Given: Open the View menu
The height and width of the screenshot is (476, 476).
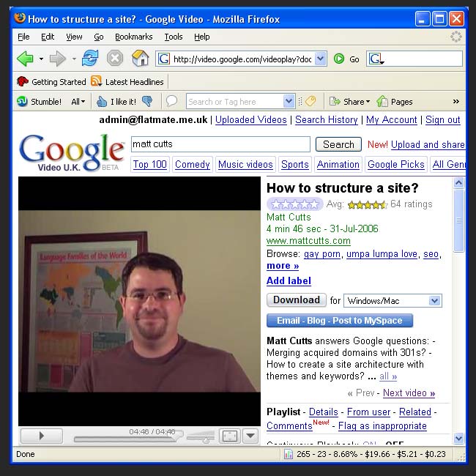Looking at the screenshot, I should 74,37.
